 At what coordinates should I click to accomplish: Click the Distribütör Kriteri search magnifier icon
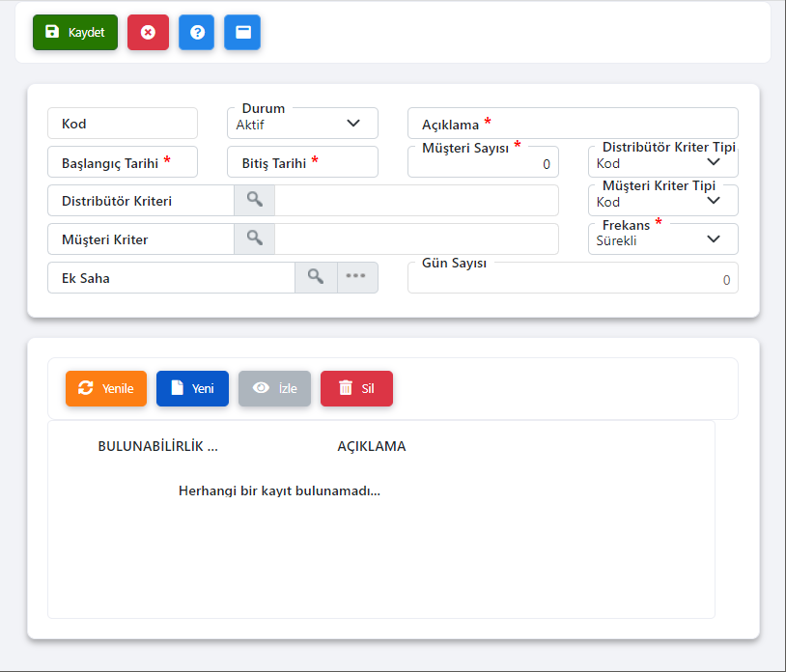coord(254,201)
